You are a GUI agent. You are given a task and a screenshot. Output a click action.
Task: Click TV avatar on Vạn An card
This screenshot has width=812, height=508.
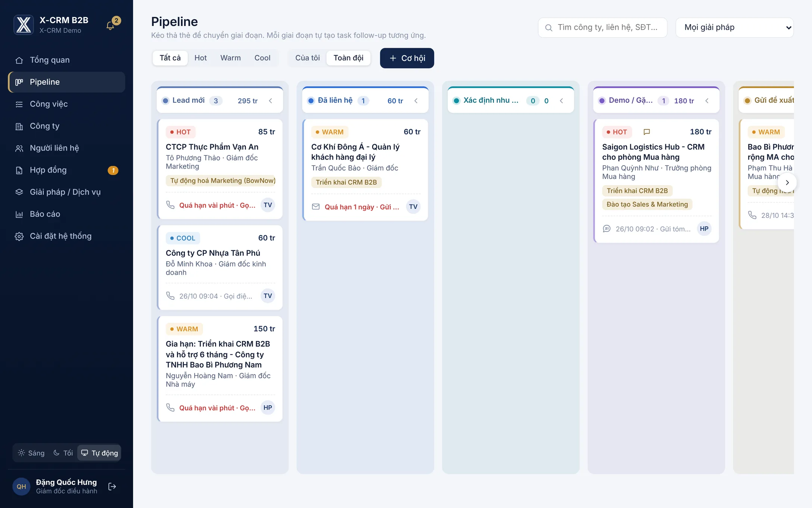pos(268,205)
